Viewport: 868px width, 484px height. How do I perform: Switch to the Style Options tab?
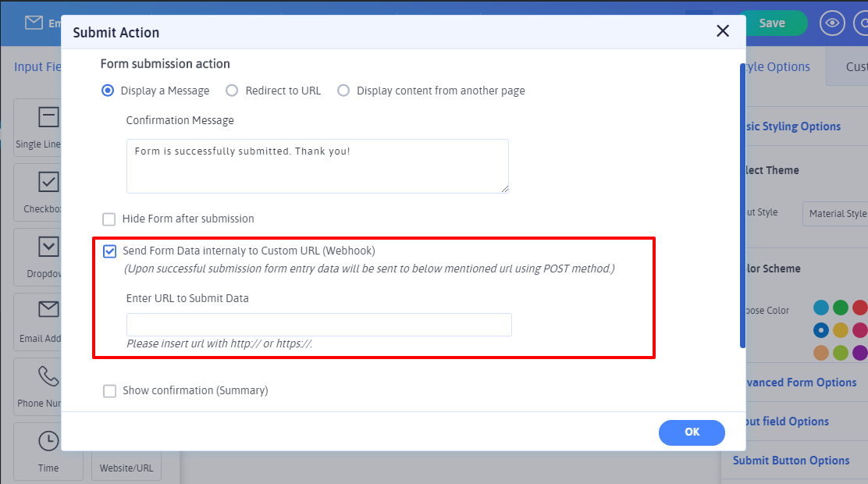pos(777,67)
